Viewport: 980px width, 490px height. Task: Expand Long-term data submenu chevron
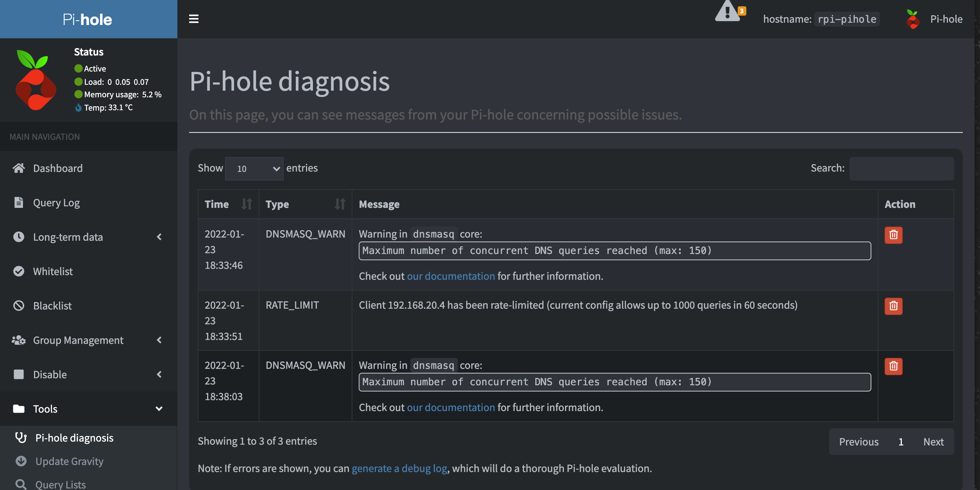coord(159,237)
